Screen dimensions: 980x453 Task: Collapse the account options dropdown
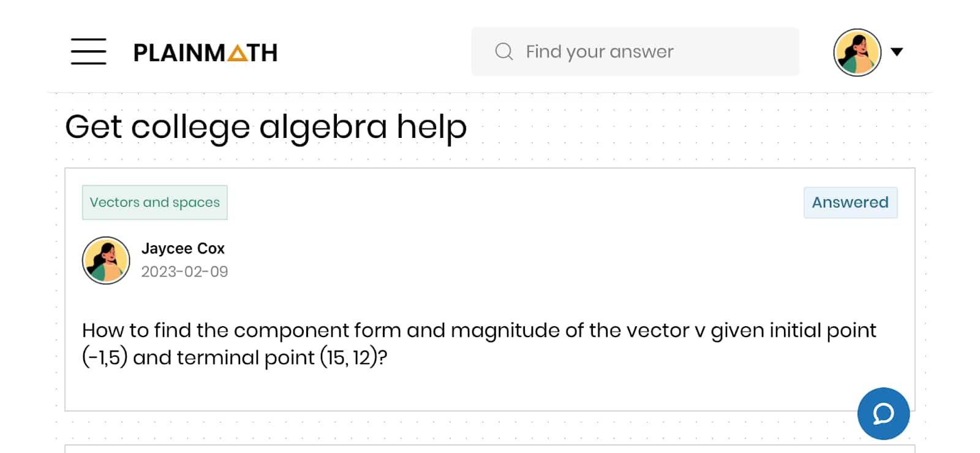coord(896,51)
